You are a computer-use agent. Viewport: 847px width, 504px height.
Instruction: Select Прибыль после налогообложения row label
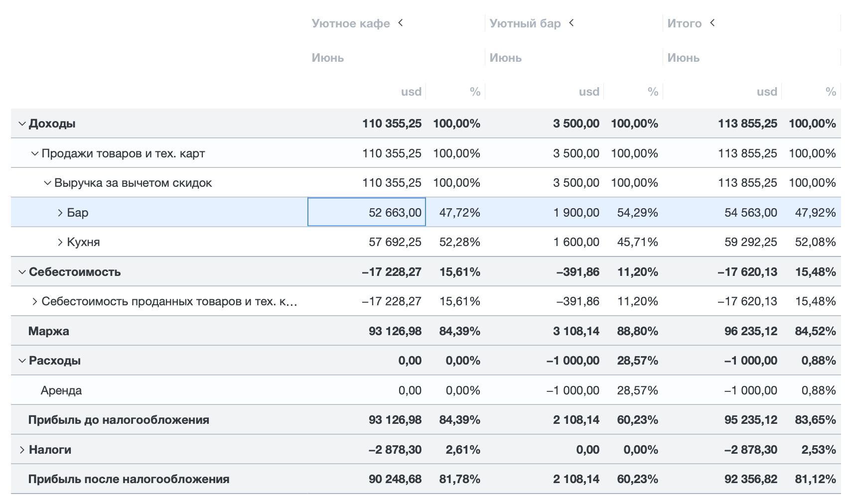tap(129, 479)
